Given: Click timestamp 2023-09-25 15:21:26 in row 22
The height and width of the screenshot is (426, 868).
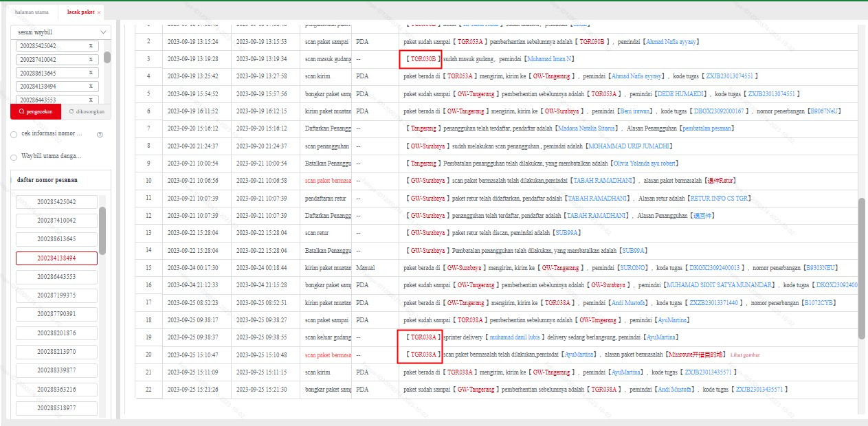Looking at the screenshot, I should [193, 390].
